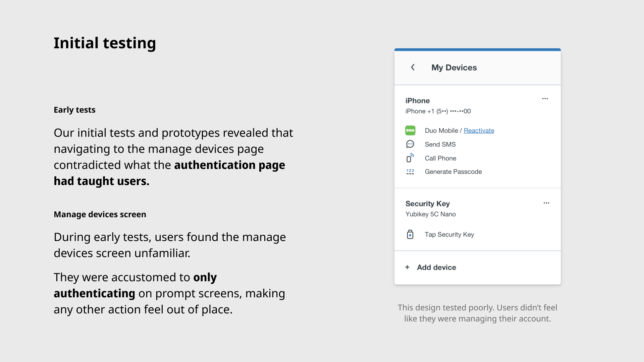The width and height of the screenshot is (644, 362).
Task: Click the Security Key heading
Action: point(428,203)
